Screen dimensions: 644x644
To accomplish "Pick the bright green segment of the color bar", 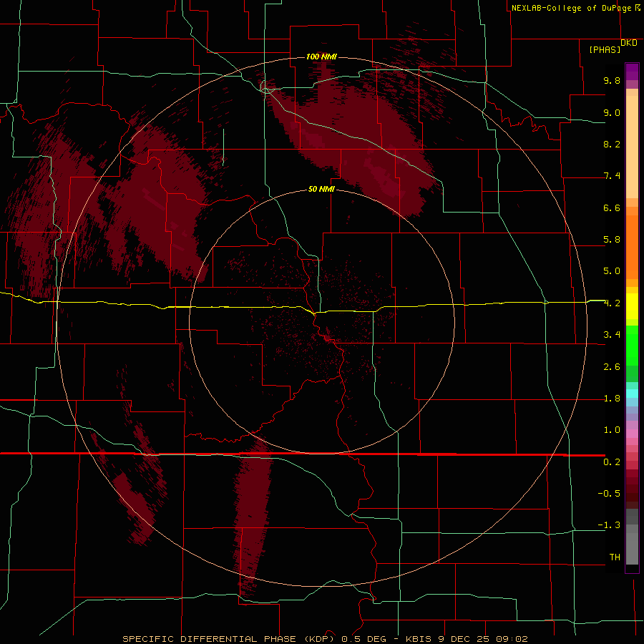I will 632,345.
